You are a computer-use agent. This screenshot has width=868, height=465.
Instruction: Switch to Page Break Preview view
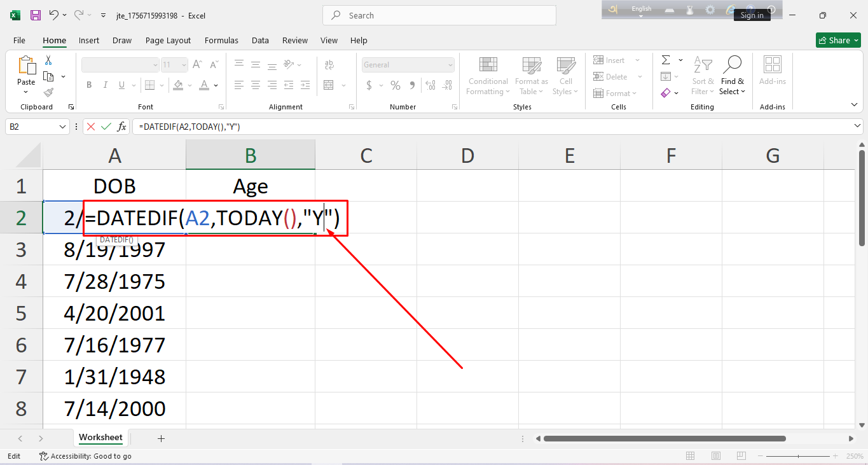point(741,456)
